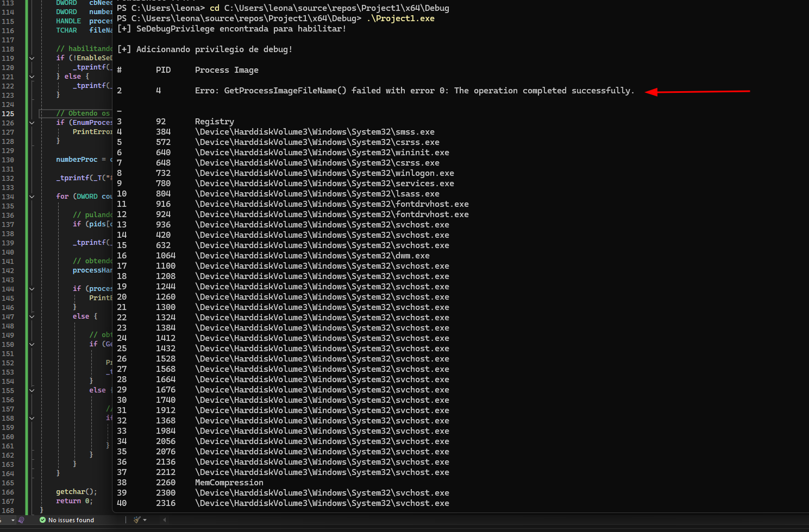Collapse the EnumProcesses if block at line 126

click(32, 123)
